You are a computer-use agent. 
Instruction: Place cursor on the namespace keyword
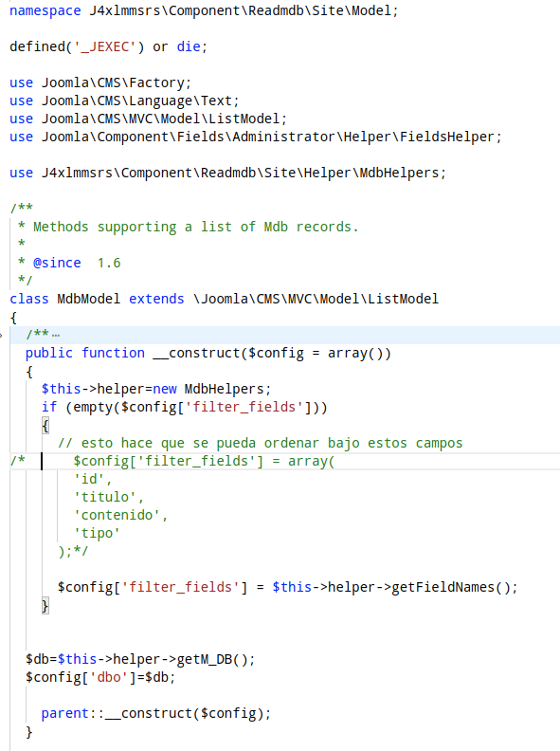[x=45, y=10]
